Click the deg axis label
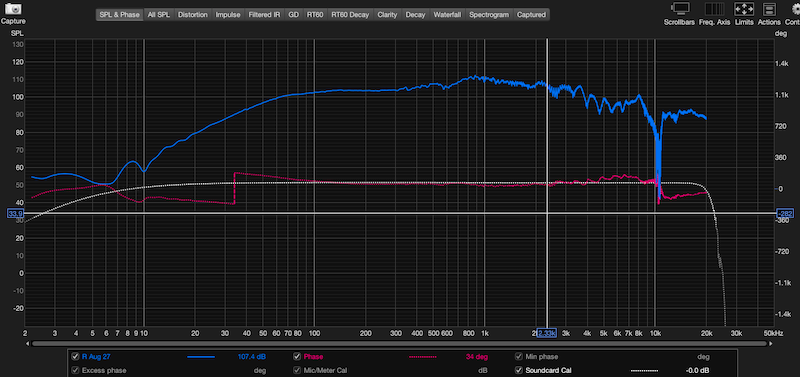 pos(781,33)
